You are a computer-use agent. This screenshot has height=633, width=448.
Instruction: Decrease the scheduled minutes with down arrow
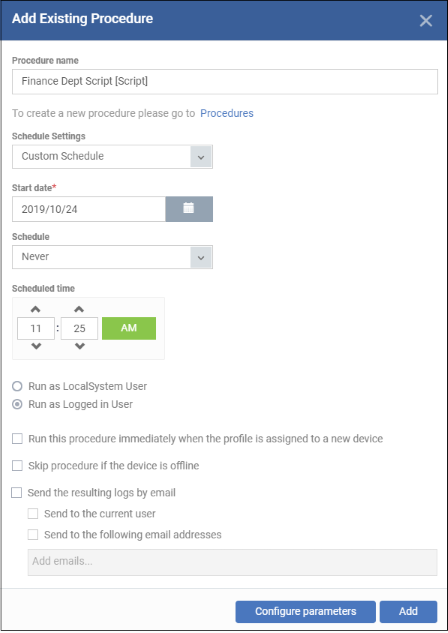click(80, 346)
